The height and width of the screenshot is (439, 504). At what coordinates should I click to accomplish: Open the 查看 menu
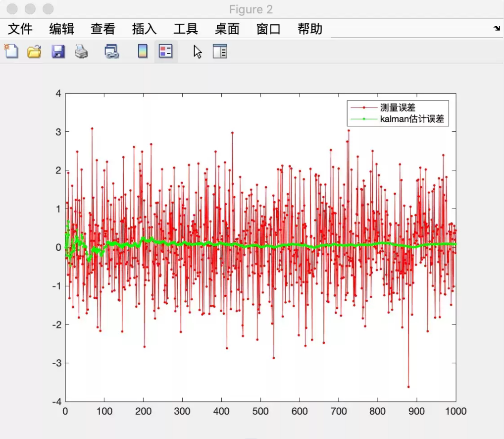pos(102,29)
